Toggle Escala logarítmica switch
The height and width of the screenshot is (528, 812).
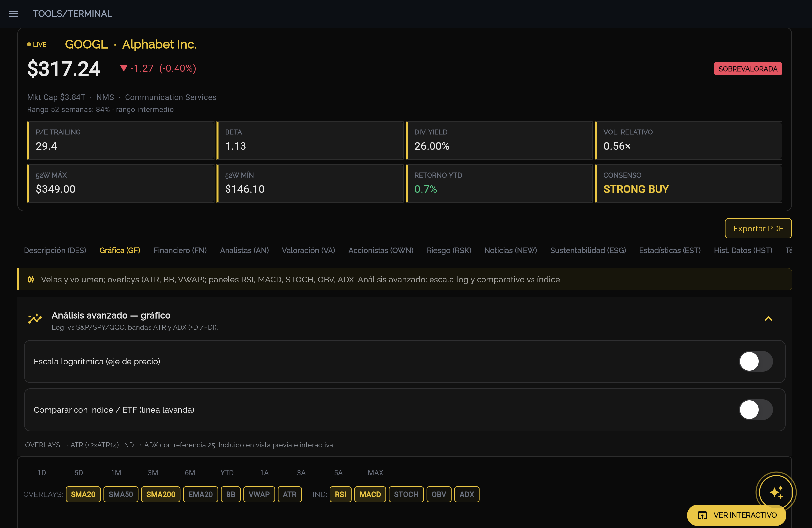pos(756,361)
